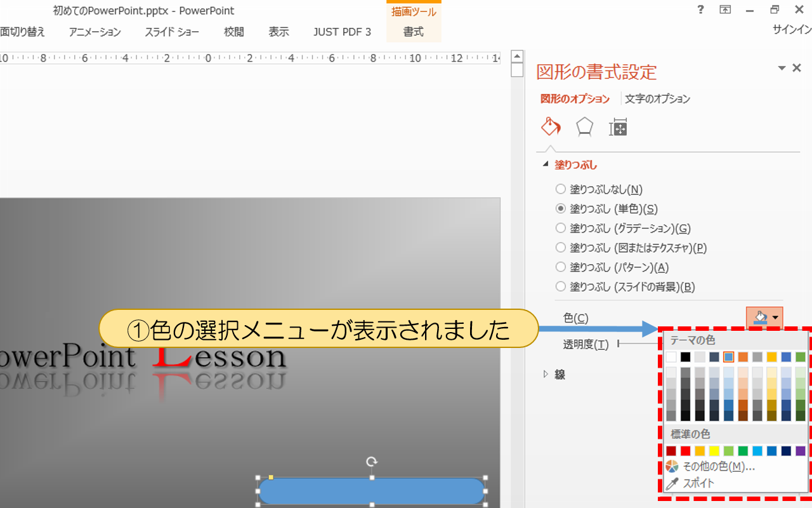Open the Size & Properties tab icon
This screenshot has height=508, width=812.
coord(618,127)
